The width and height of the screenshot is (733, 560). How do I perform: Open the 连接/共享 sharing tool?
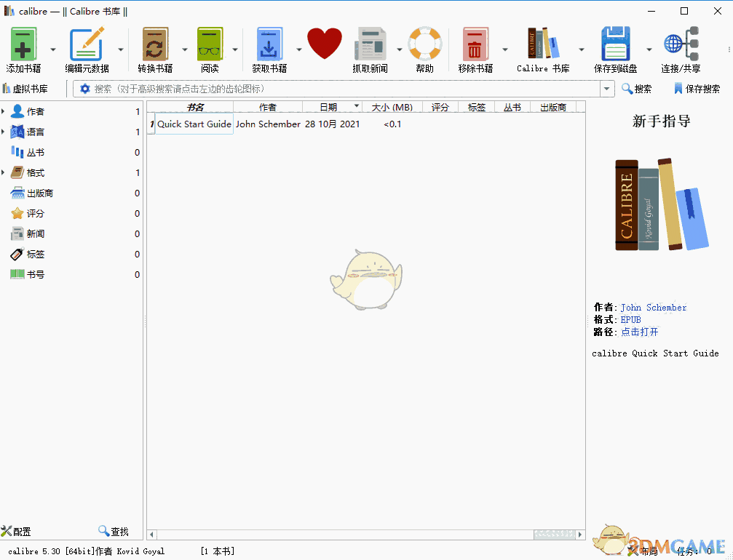(x=679, y=47)
